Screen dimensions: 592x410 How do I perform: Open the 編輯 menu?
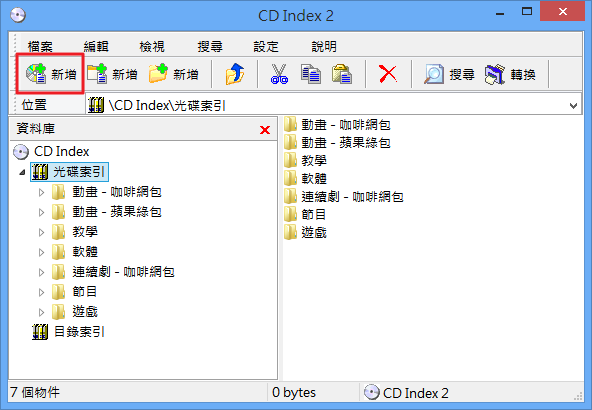[96, 47]
